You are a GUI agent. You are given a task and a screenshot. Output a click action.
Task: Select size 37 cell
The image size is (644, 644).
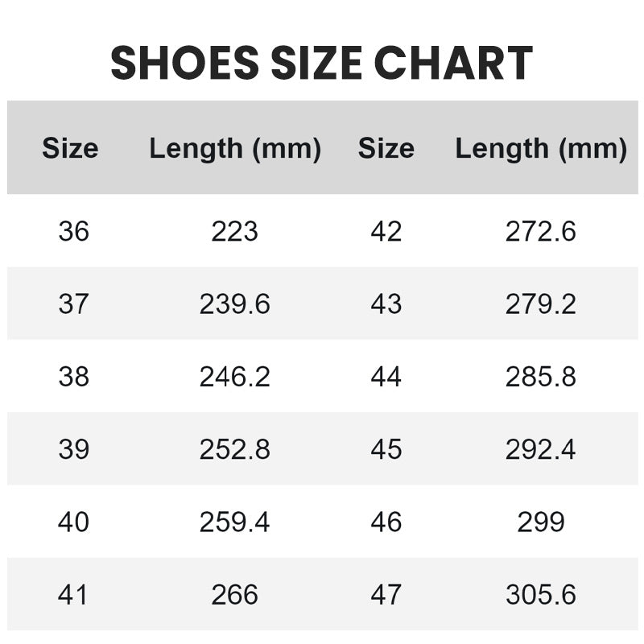73,304
